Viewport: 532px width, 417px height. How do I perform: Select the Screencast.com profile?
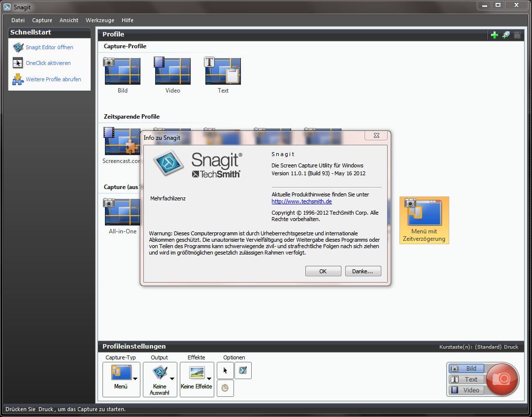point(122,146)
